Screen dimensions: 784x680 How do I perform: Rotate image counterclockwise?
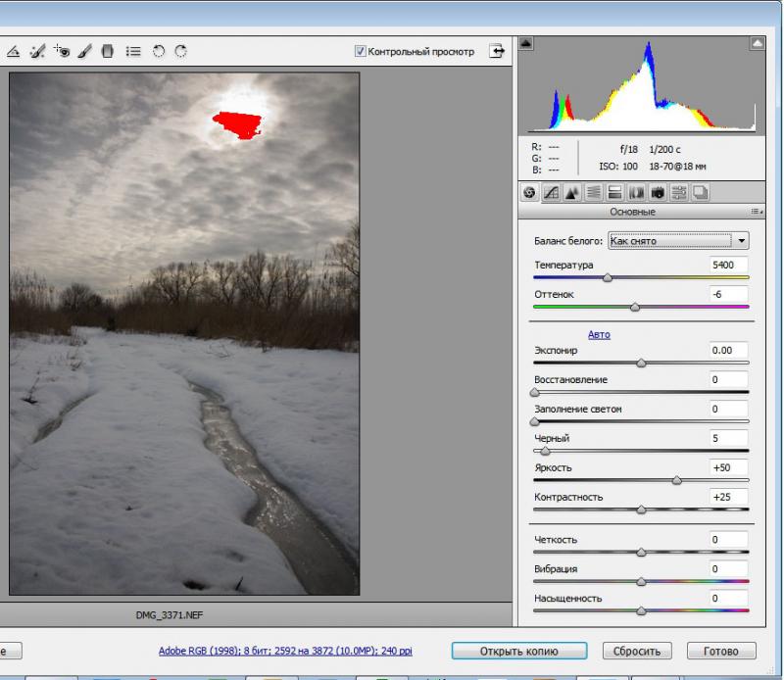159,51
